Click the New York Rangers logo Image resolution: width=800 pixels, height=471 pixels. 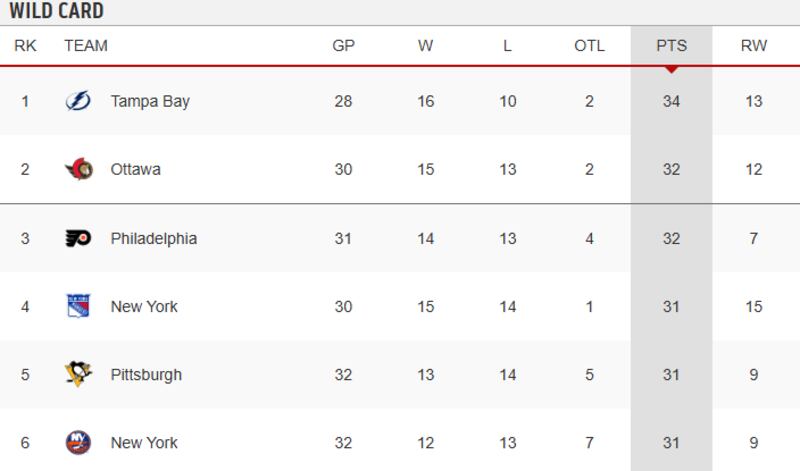click(x=78, y=306)
